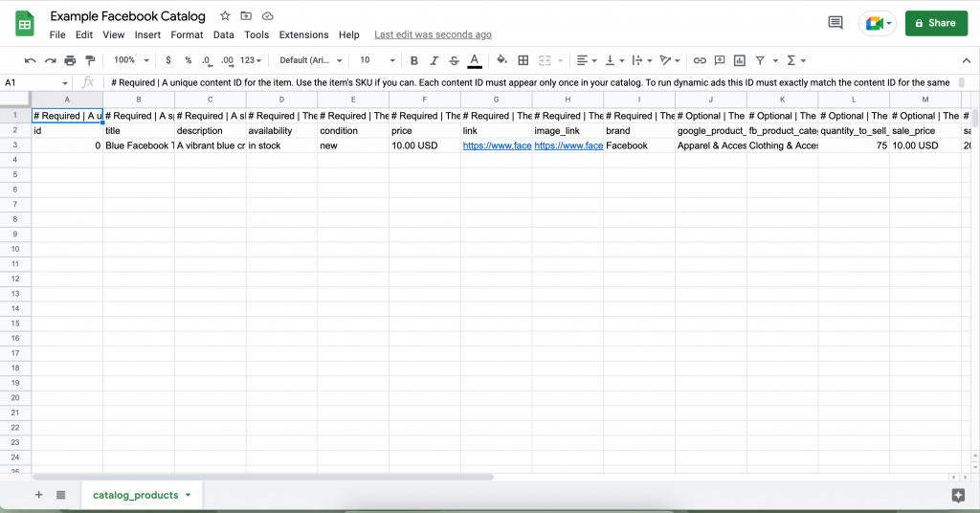Open the image link in cell H3
The height and width of the screenshot is (513, 980).
coord(568,145)
